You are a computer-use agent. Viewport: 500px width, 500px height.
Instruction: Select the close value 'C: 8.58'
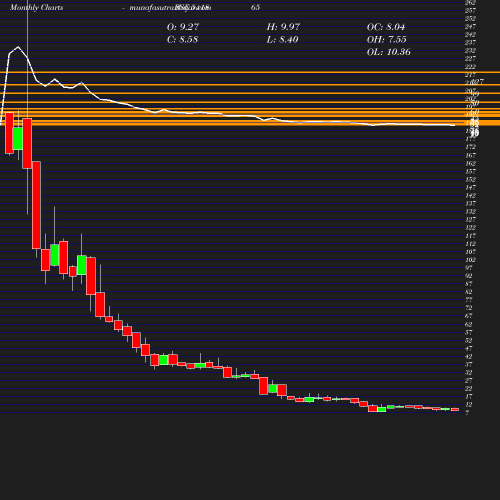182,39
